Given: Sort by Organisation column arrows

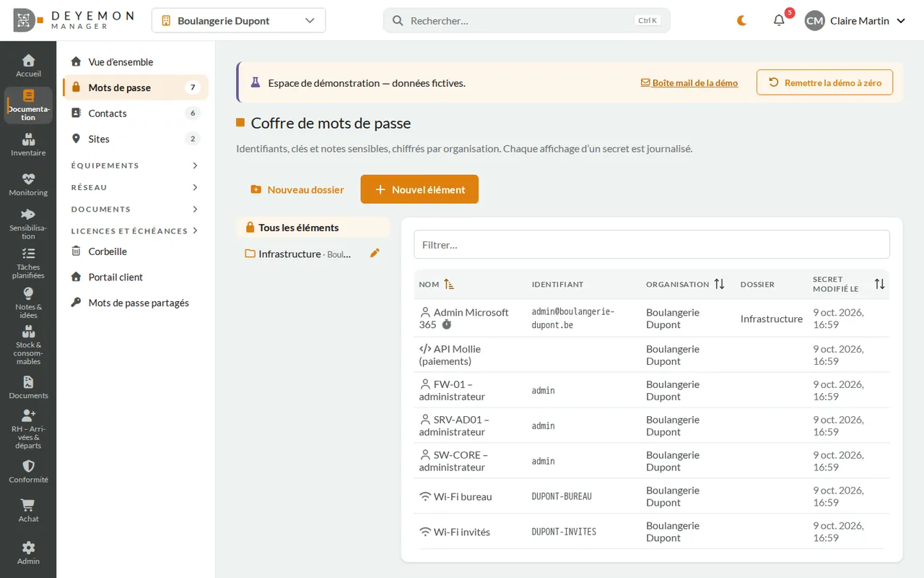Looking at the screenshot, I should tap(719, 284).
